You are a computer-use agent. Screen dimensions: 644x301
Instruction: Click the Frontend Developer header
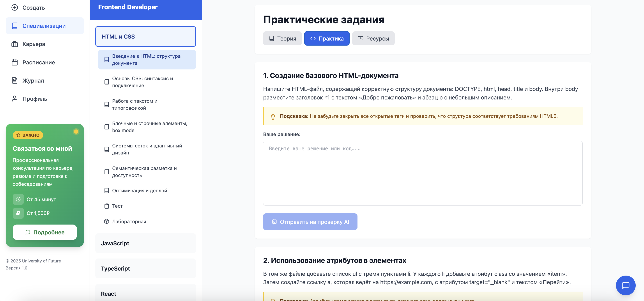pos(128,7)
